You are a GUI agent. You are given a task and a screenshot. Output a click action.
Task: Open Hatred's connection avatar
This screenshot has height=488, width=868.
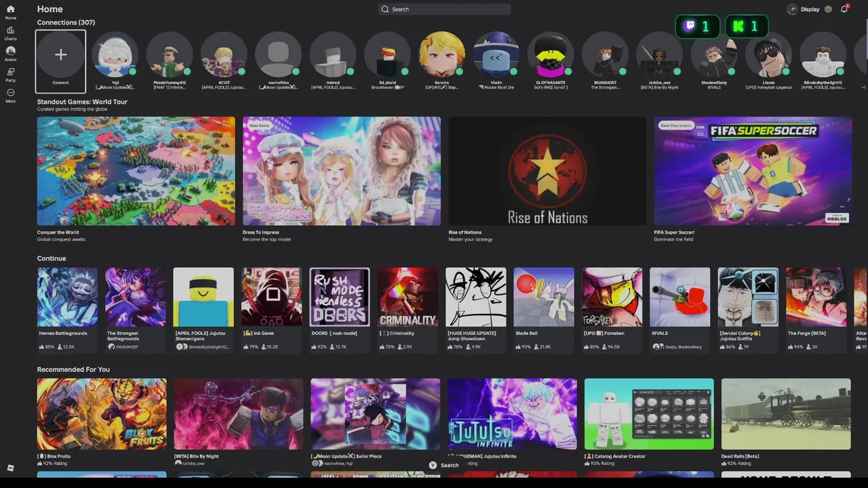pos(333,55)
